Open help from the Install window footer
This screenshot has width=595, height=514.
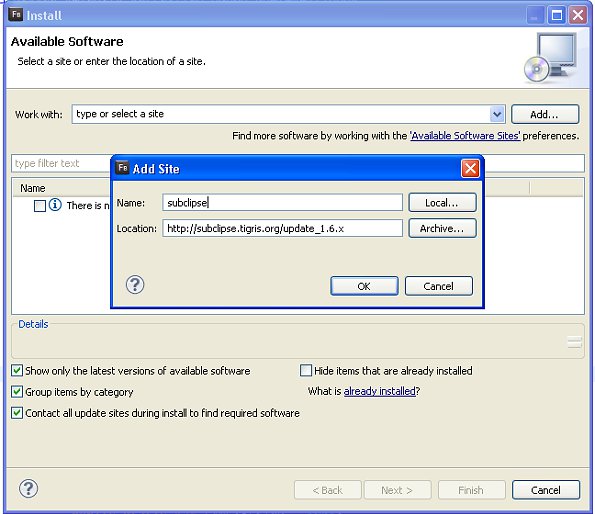point(28,488)
